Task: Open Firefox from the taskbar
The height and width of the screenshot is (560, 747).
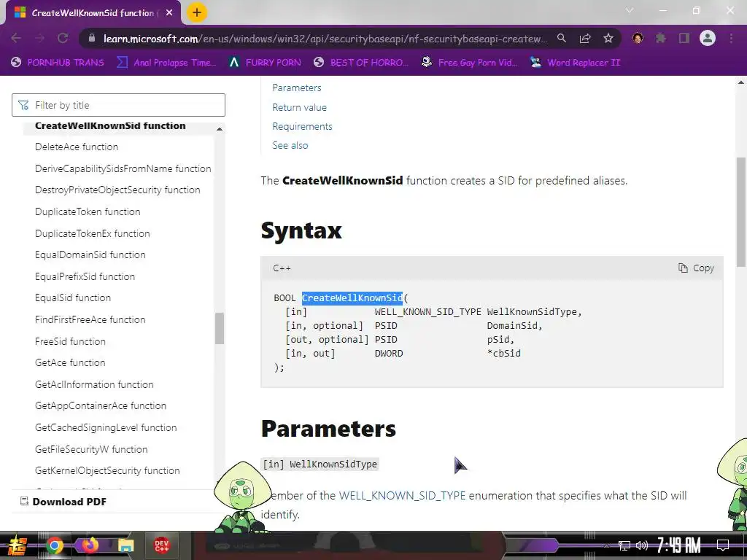Action: point(90,545)
